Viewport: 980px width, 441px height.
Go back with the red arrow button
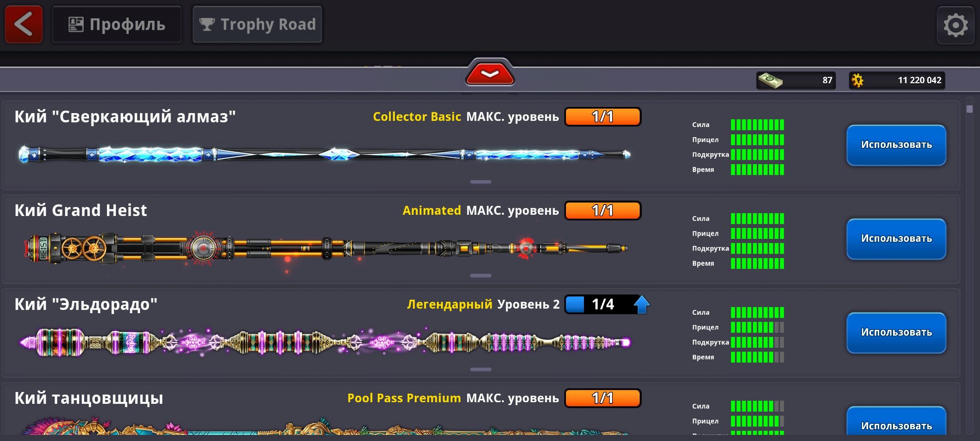(x=24, y=24)
